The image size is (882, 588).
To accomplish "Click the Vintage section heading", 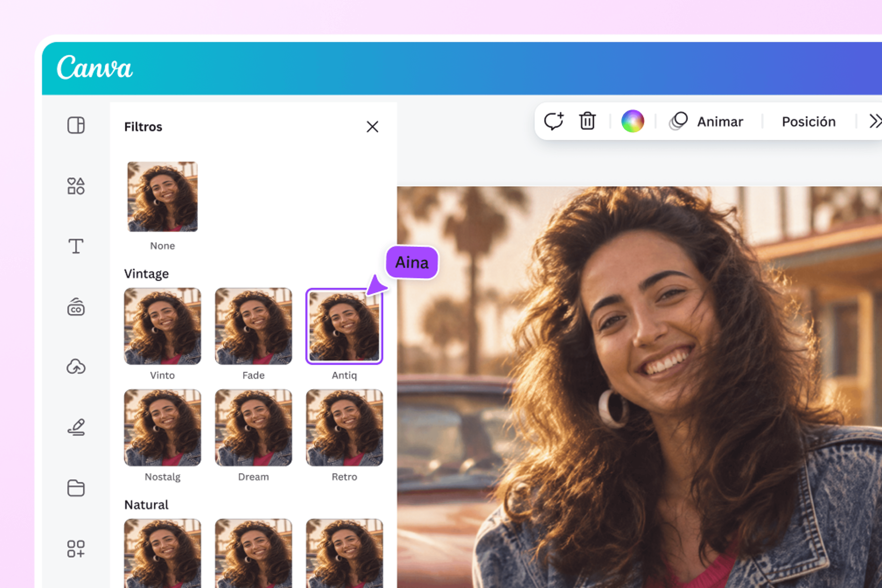I will (146, 274).
